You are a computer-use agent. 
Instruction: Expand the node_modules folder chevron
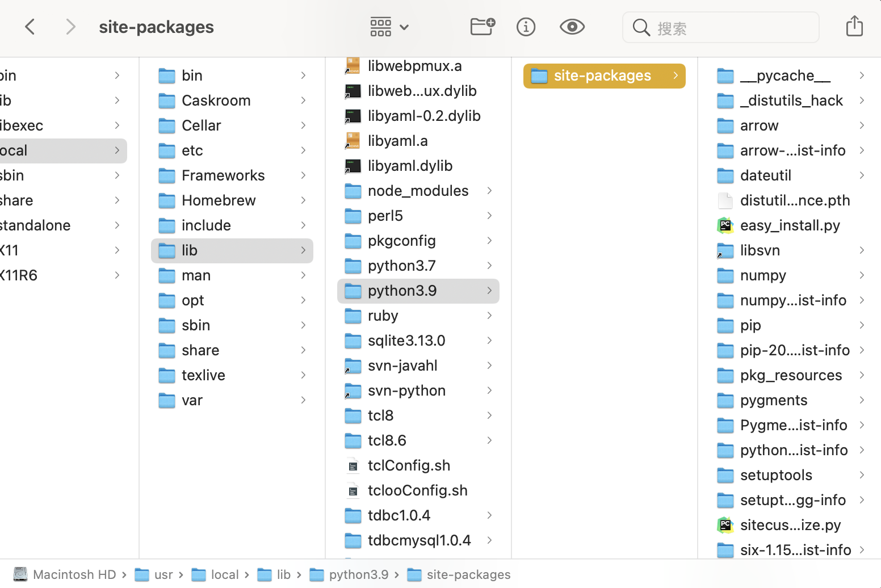point(489,191)
